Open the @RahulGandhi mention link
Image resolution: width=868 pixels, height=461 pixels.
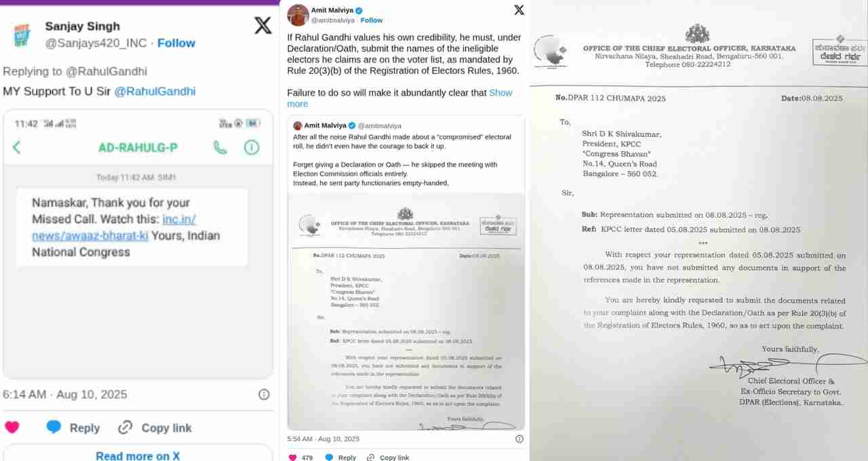tap(155, 92)
